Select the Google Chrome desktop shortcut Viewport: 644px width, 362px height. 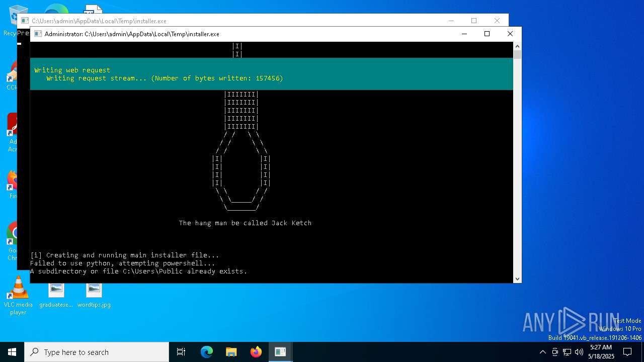pyautogui.click(x=12, y=241)
